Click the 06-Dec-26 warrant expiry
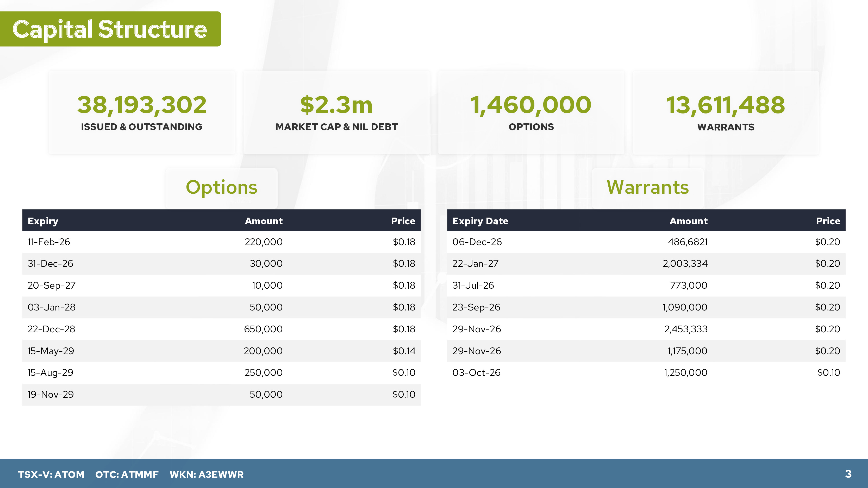Image resolution: width=868 pixels, height=488 pixels. pos(477,242)
